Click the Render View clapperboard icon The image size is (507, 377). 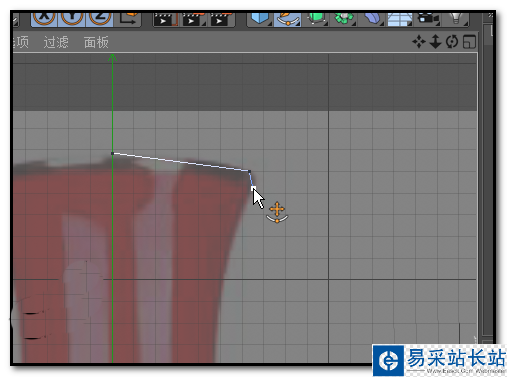[166, 19]
